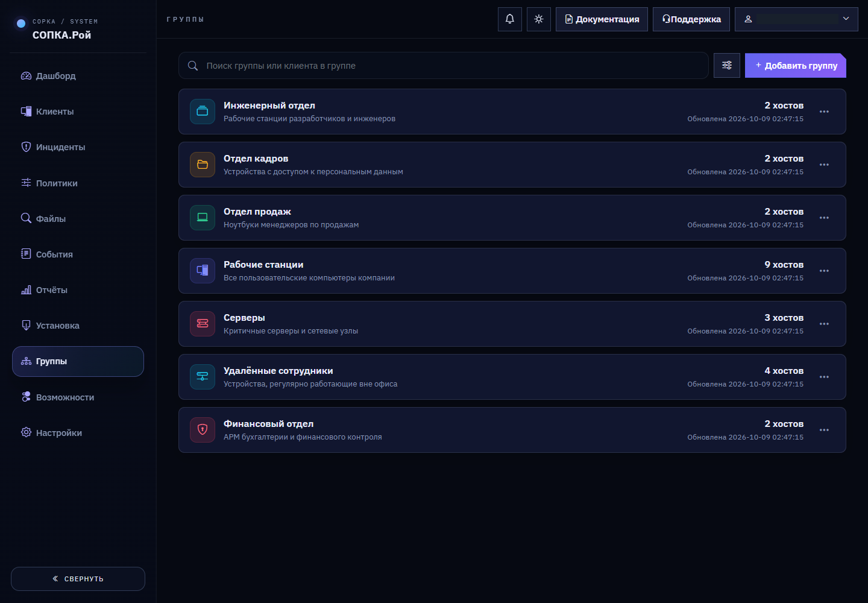Image resolution: width=868 pixels, height=603 pixels.
Task: Open Файлы in the sidebar
Action: coord(78,219)
